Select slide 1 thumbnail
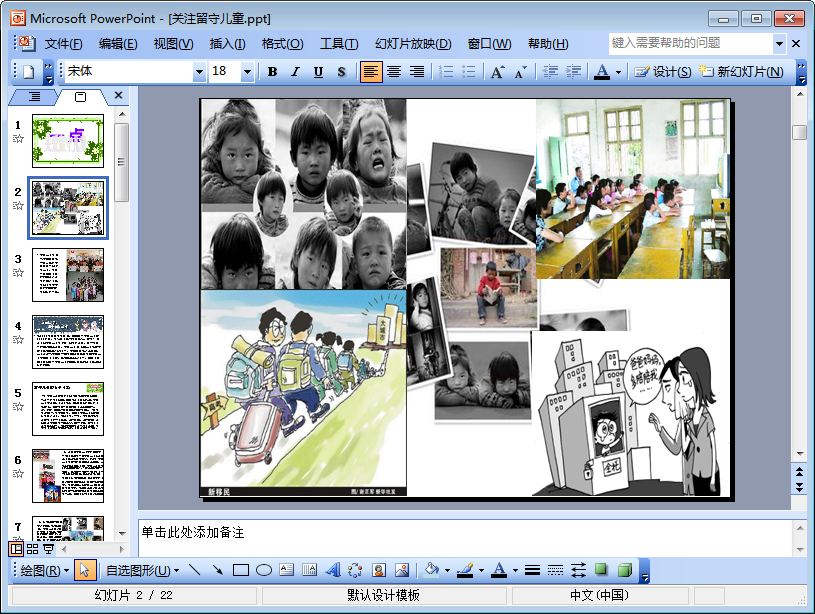Image resolution: width=815 pixels, height=614 pixels. tap(68, 141)
